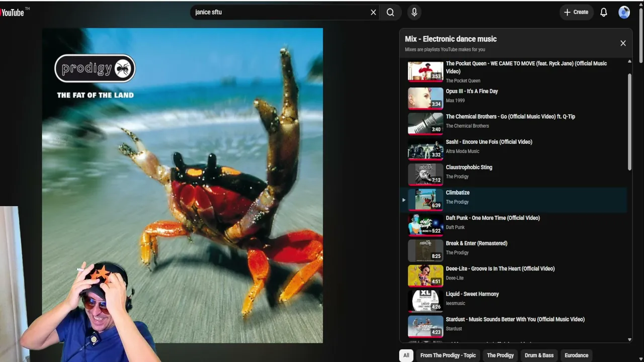Open 'Deee-Lite - Groove Is In The Heart' title
The image size is (644, 362).
coord(500,269)
